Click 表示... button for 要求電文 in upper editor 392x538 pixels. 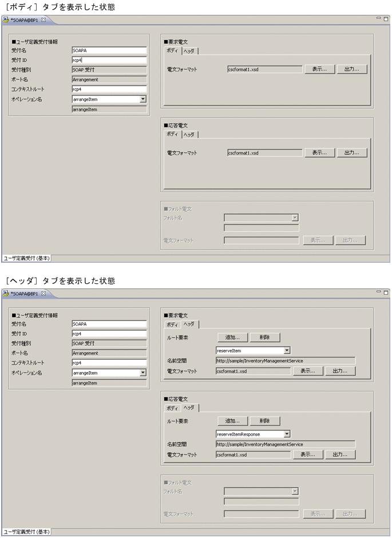(319, 69)
